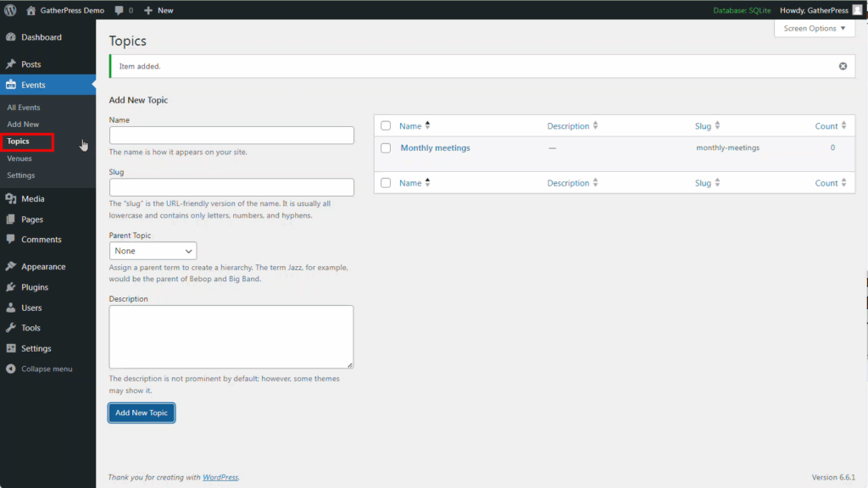The height and width of the screenshot is (488, 868).
Task: Sort topics by the Slug column header
Action: tap(704, 126)
